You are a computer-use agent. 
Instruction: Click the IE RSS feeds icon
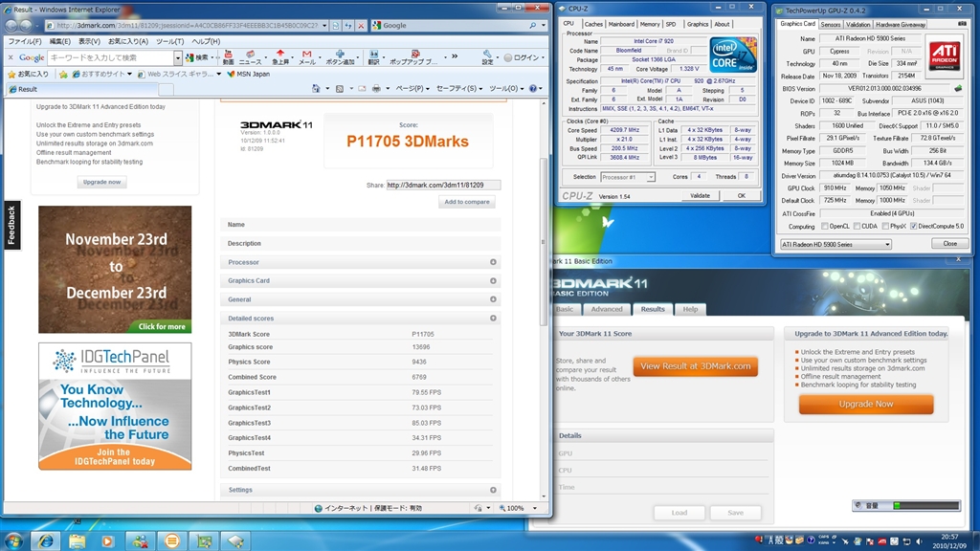tap(340, 89)
